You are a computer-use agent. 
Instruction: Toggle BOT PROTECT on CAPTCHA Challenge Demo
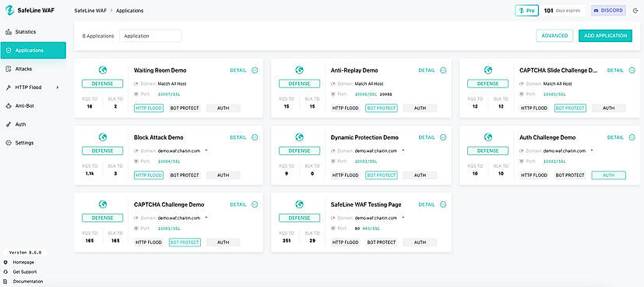tap(185, 243)
